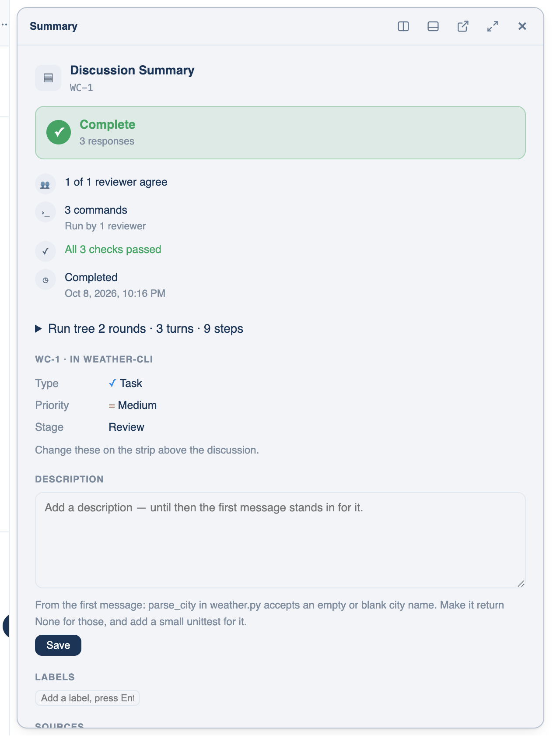
Task: Click the reviewers agree people icon
Action: tap(45, 184)
